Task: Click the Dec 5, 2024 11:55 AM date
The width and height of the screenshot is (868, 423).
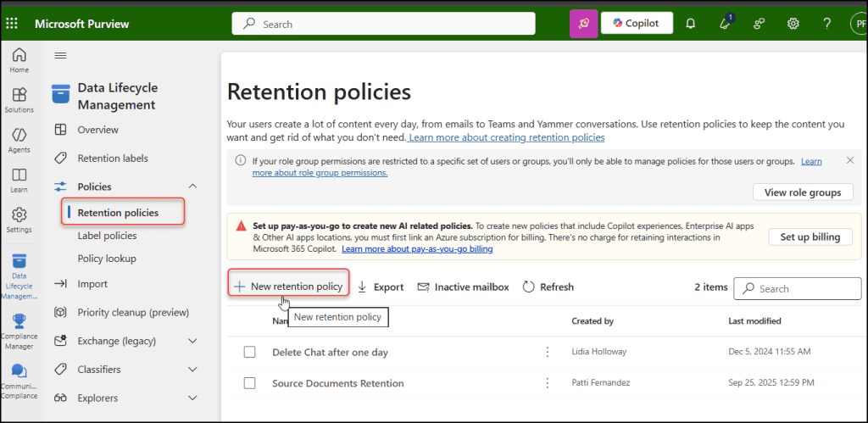Action: [770, 352]
